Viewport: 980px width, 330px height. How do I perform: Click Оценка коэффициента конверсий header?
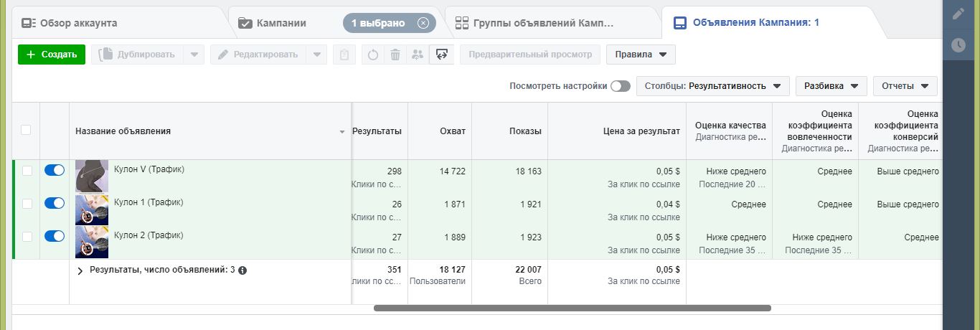tap(901, 131)
